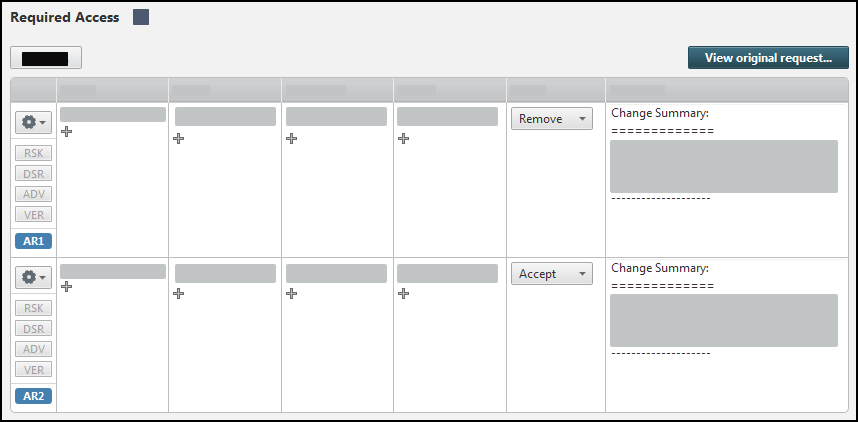
Task: Click the plus icon in AR1 third column
Action: tap(291, 138)
